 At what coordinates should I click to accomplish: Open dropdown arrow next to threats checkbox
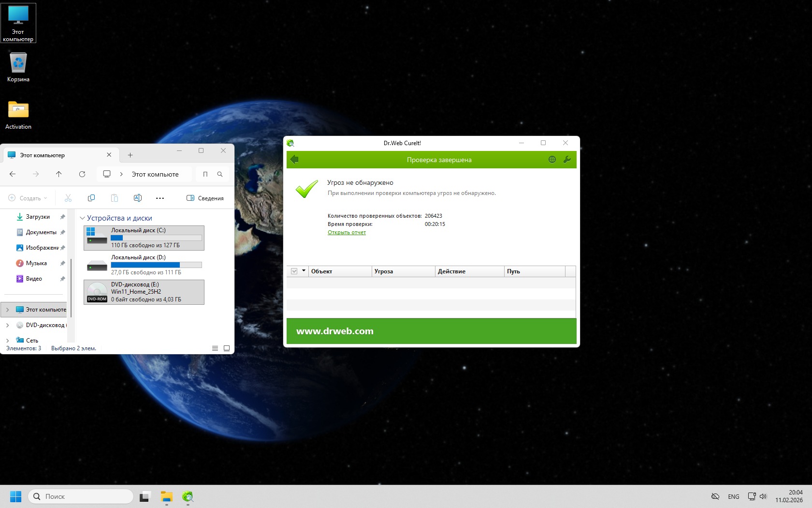[x=304, y=271]
